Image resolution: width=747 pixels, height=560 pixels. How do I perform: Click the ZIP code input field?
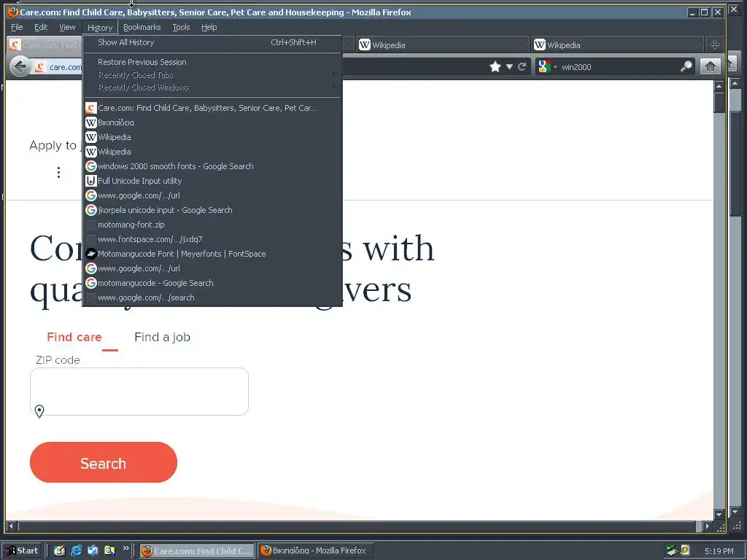click(139, 392)
